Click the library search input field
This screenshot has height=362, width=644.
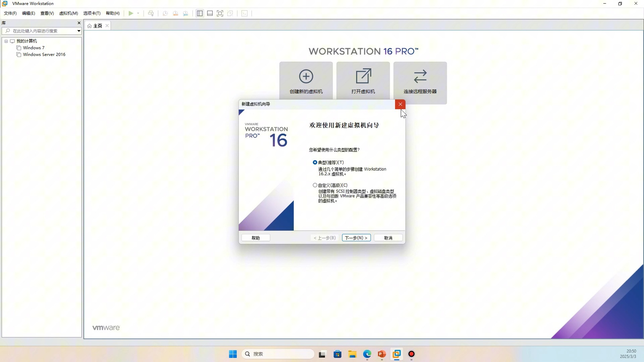coord(40,31)
